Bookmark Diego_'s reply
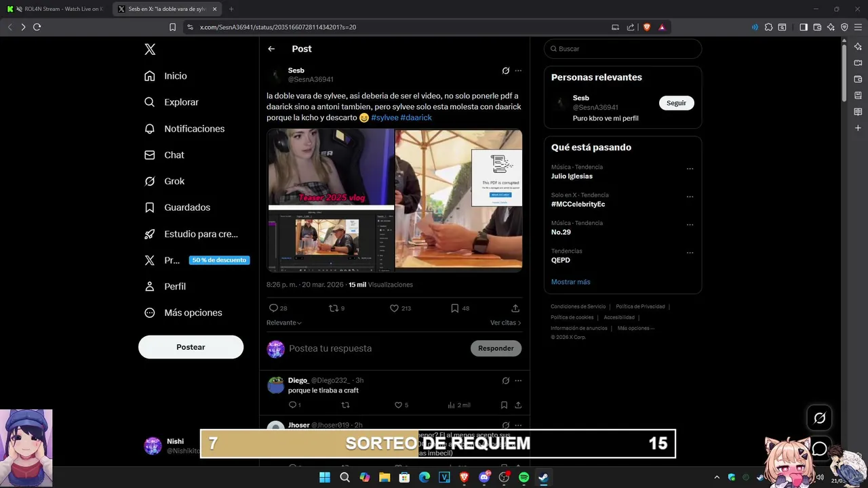 coord(504,405)
